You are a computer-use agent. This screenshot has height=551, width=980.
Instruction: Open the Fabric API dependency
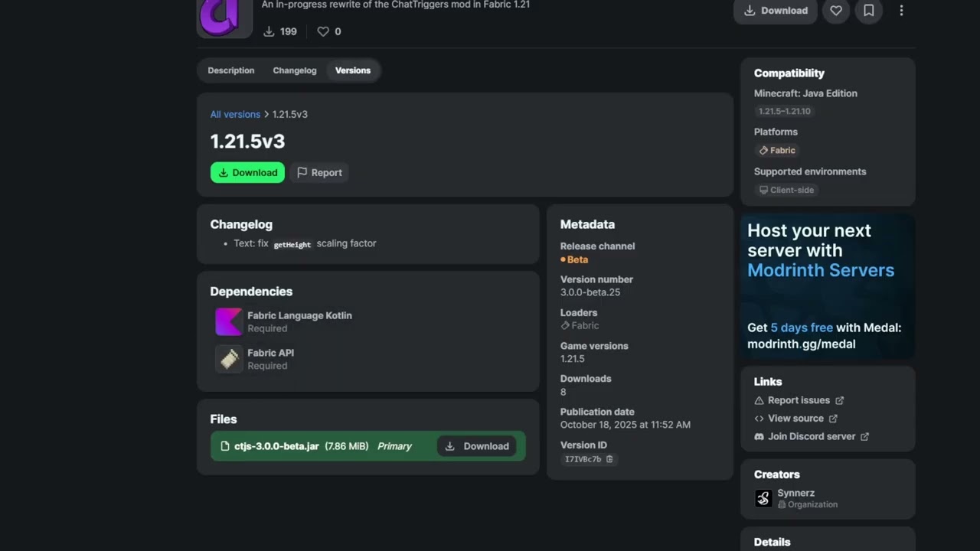[x=270, y=353]
